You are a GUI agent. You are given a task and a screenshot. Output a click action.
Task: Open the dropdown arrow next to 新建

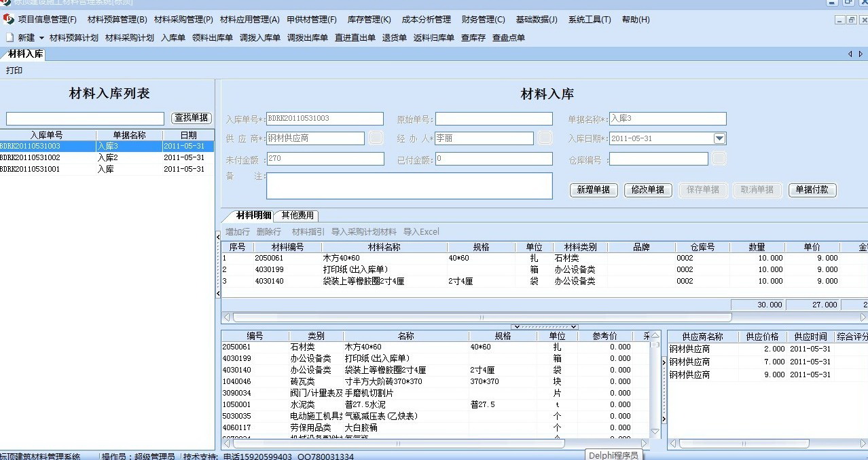41,38
